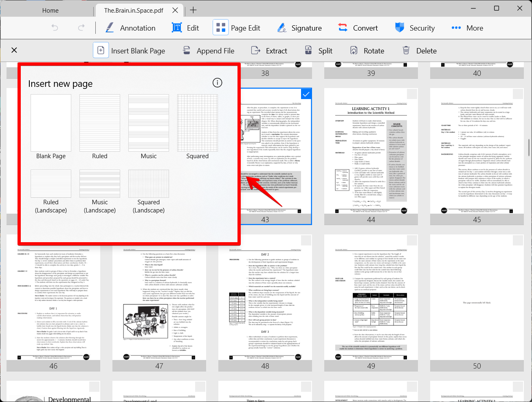Uncheck the selected page 43 checkbox
Viewport: 532px width, 402px height.
[x=306, y=94]
